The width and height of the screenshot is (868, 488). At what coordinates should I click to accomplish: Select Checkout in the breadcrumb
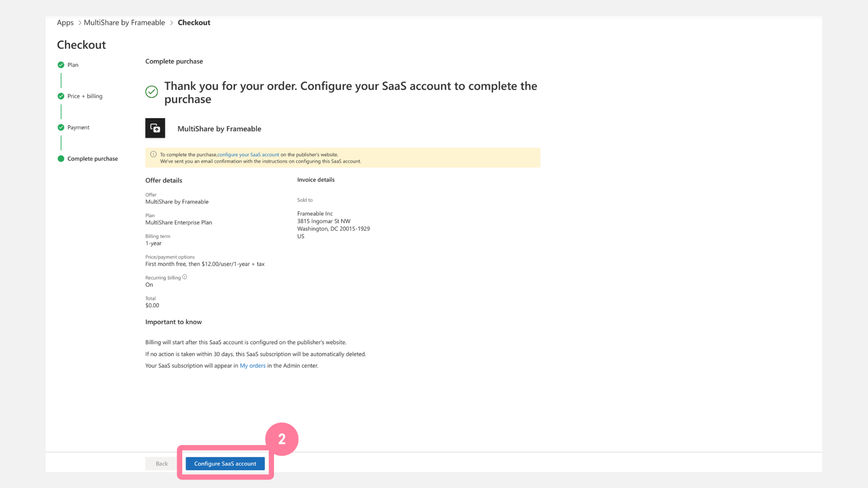(x=194, y=23)
